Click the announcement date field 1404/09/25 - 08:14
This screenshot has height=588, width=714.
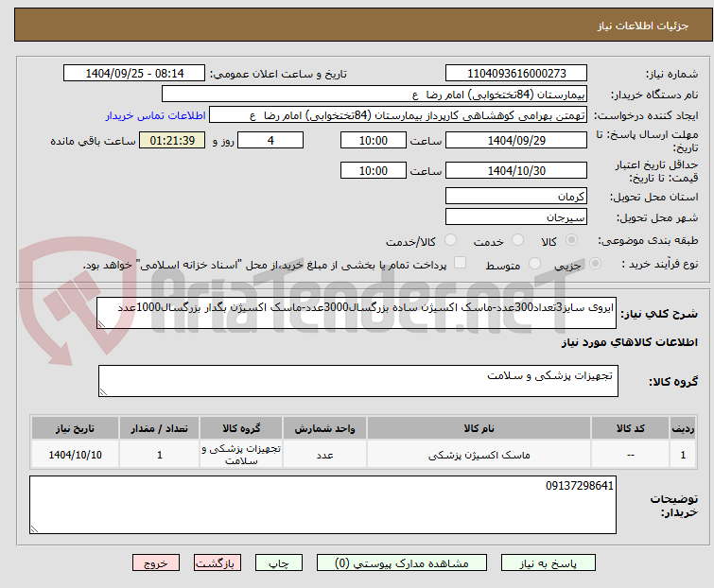pyautogui.click(x=134, y=74)
